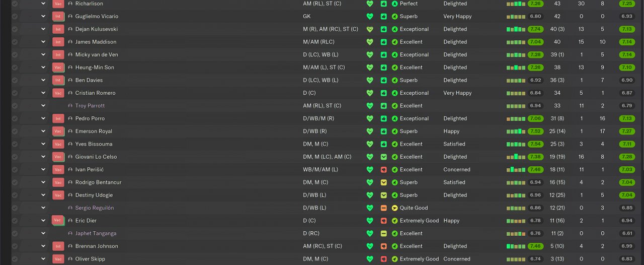Click the "Quite Good" morale text
This screenshot has width=644, height=265.
point(414,208)
